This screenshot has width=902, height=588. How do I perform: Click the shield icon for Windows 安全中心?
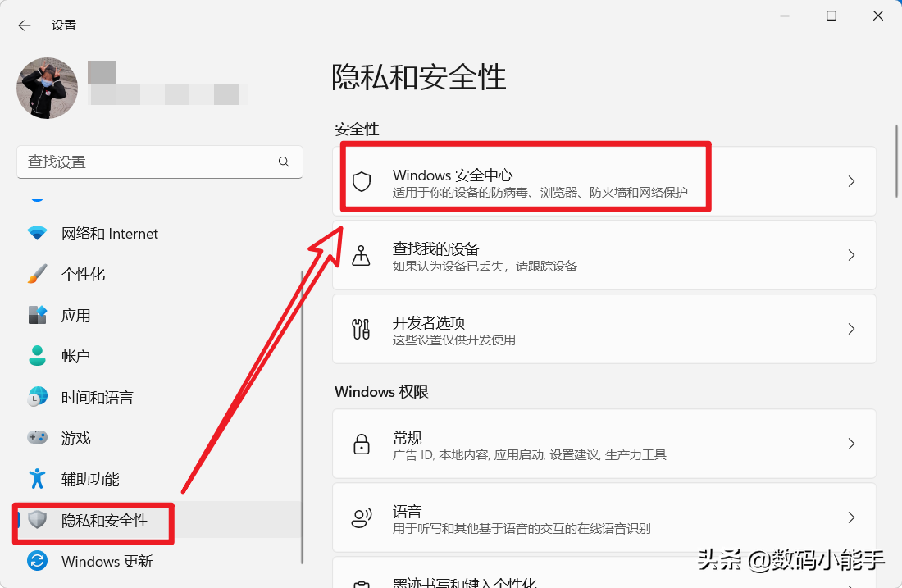coord(362,182)
